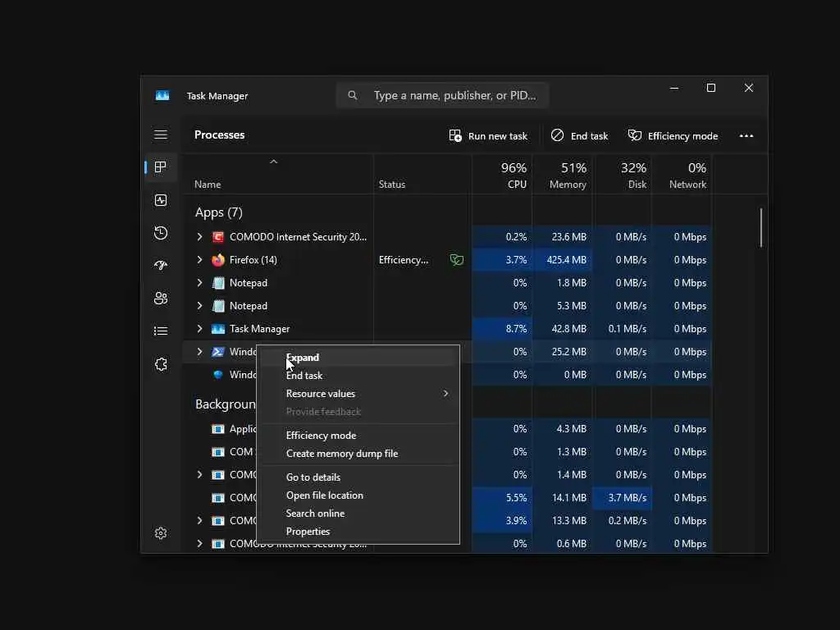Sort by the Status column header
This screenshot has height=630, width=840.
[x=422, y=175]
